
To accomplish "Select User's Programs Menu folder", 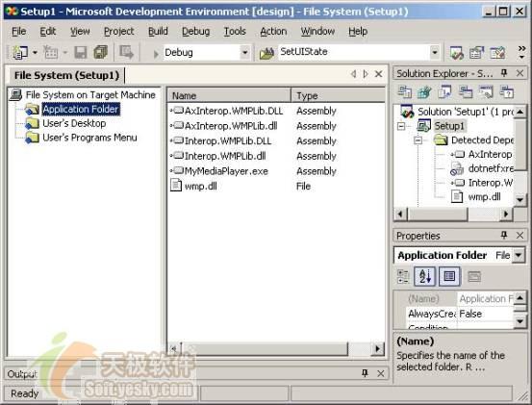I will point(89,138).
